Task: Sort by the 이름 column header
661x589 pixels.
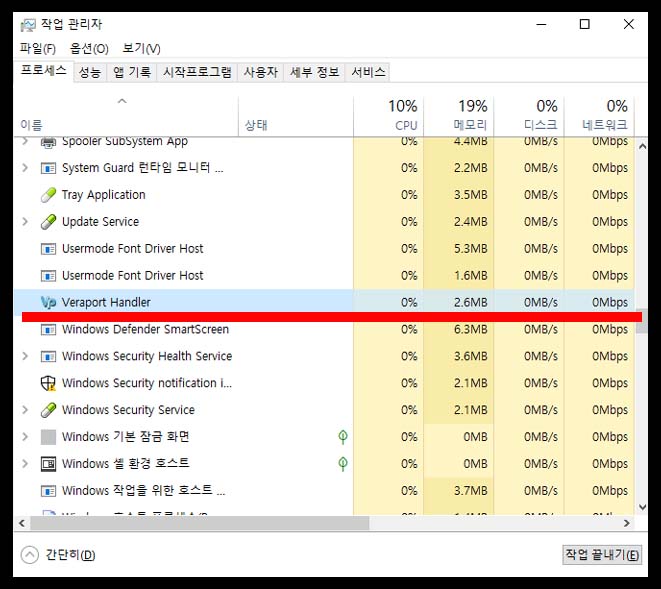Action: click(126, 116)
